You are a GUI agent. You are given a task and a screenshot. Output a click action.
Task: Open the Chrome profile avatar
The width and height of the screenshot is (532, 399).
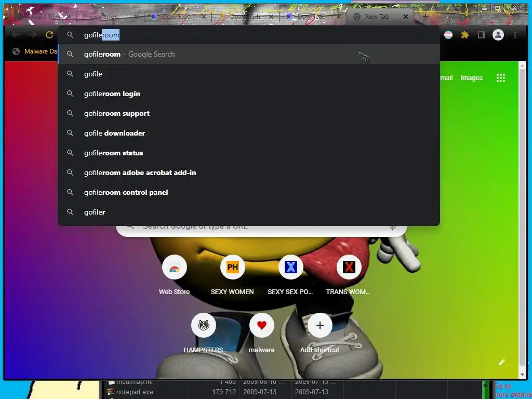[498, 35]
